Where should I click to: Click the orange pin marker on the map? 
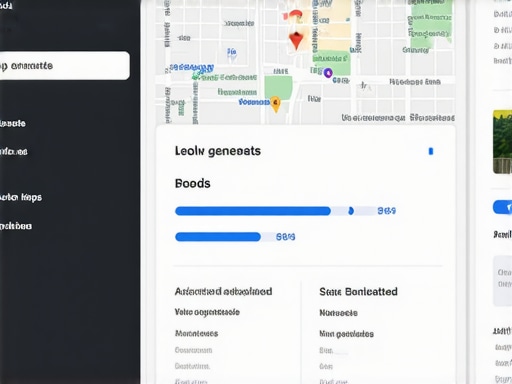tap(275, 104)
